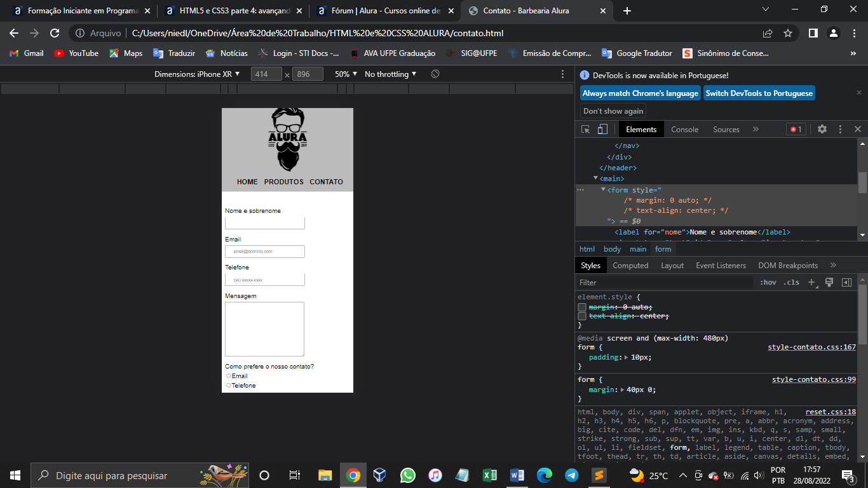Toggle the device toolbar icon
The width and height of the screenshot is (868, 488).
pos(602,129)
